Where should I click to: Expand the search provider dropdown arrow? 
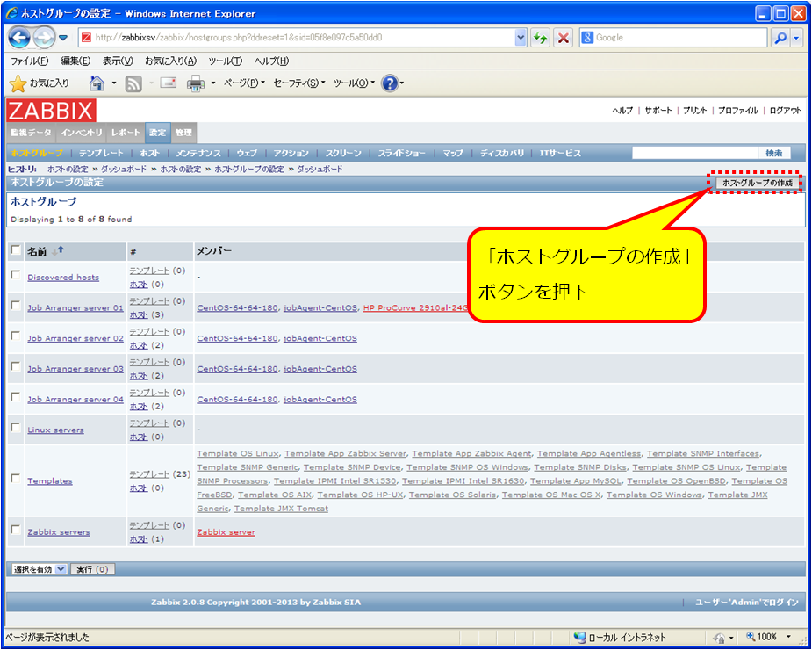click(797, 38)
